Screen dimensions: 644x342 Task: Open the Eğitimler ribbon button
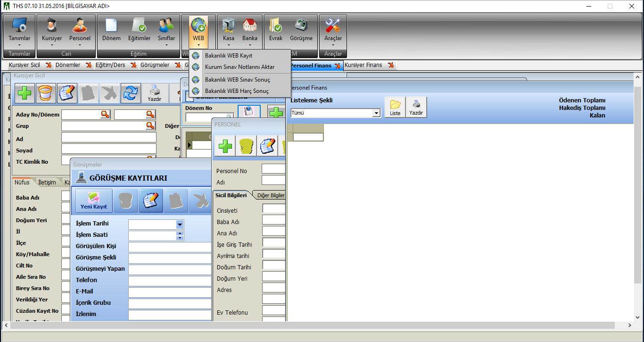(x=139, y=31)
